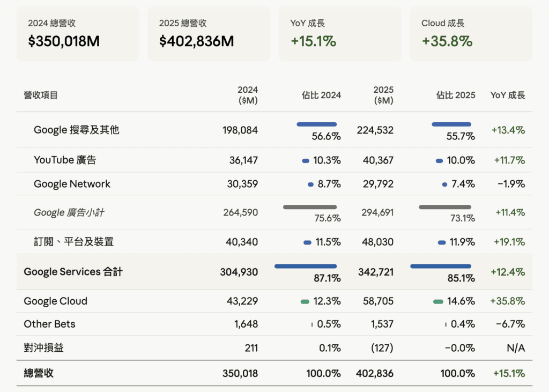Click the 10.3% share value
Viewport: 549px width, 392px height.
click(x=327, y=160)
